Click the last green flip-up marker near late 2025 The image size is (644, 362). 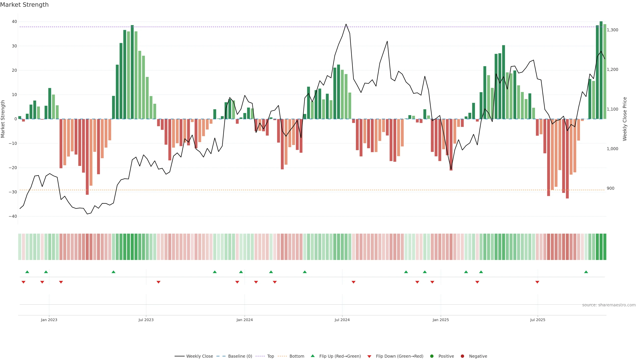click(x=586, y=272)
